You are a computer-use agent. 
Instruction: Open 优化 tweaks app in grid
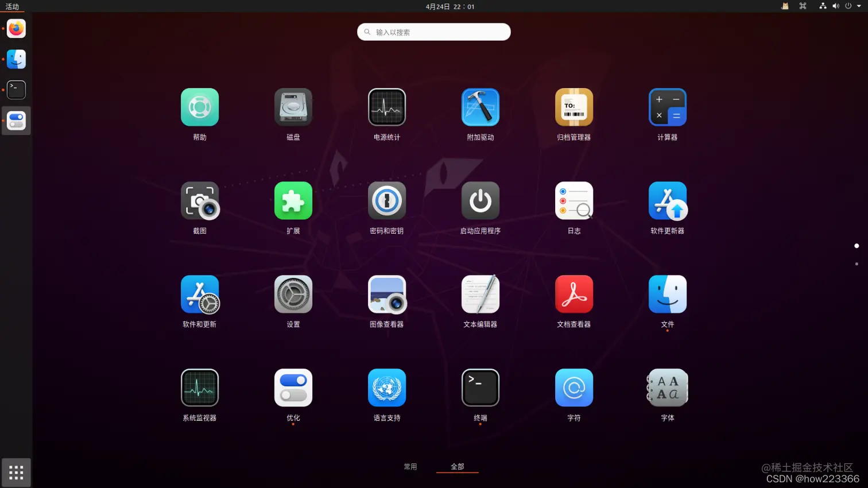coord(293,388)
